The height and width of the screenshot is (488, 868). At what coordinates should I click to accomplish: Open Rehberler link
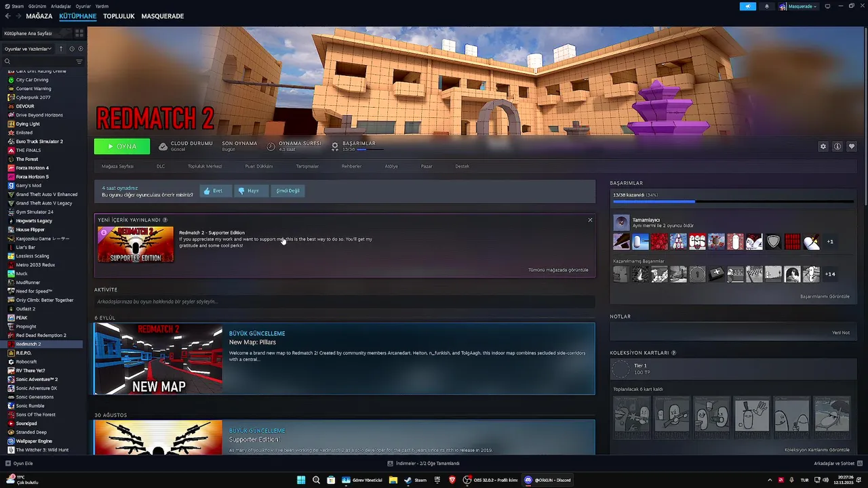coord(351,166)
